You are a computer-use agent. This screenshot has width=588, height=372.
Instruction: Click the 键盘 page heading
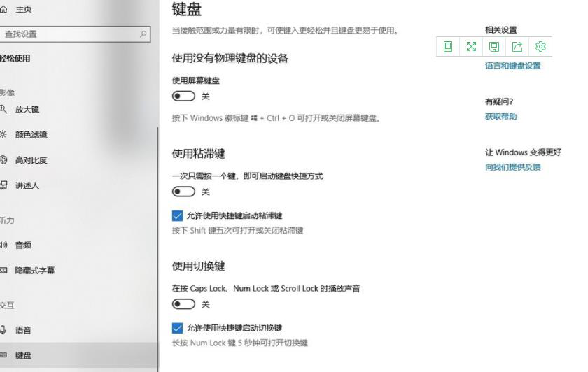[187, 9]
